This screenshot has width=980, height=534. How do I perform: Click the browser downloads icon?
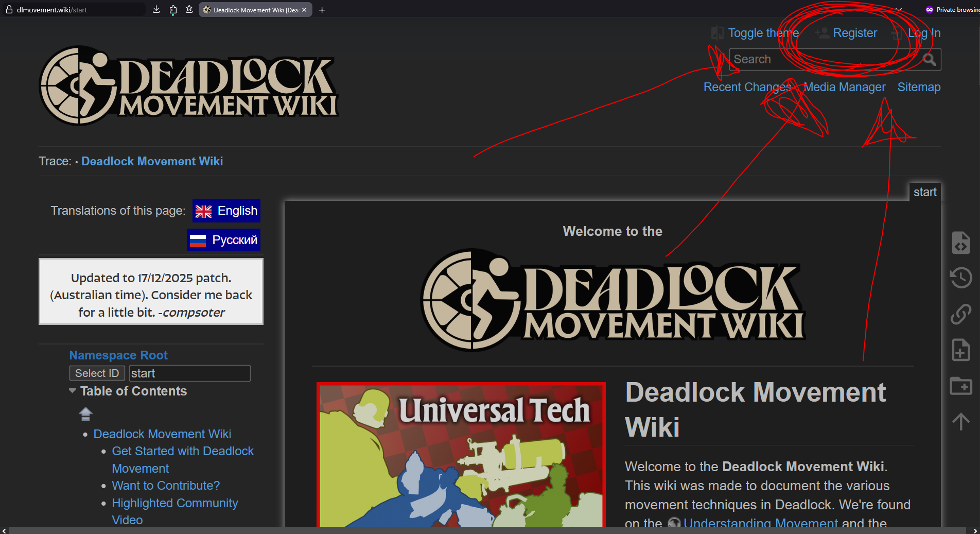click(x=156, y=9)
